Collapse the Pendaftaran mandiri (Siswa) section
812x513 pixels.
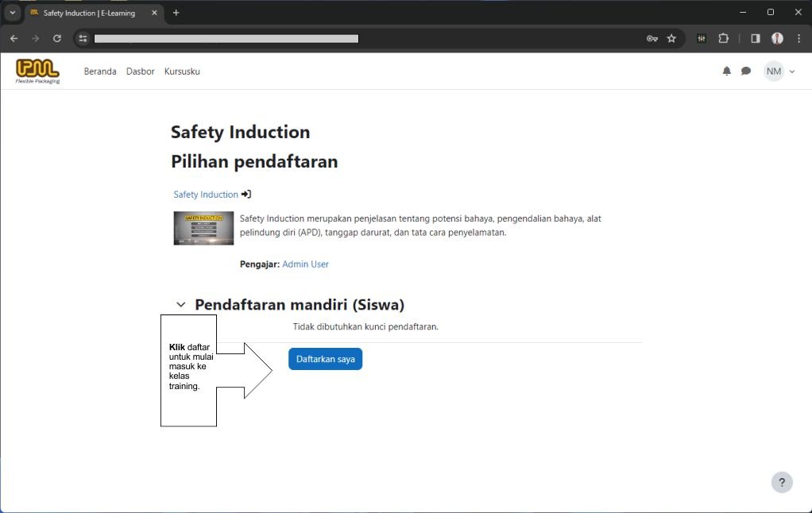181,305
